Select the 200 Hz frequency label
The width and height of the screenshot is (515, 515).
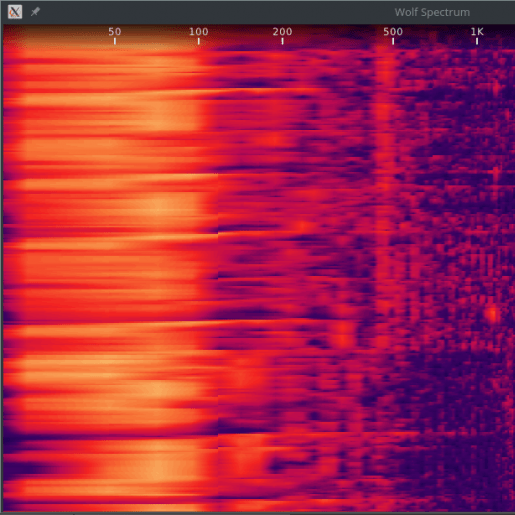[x=282, y=32]
